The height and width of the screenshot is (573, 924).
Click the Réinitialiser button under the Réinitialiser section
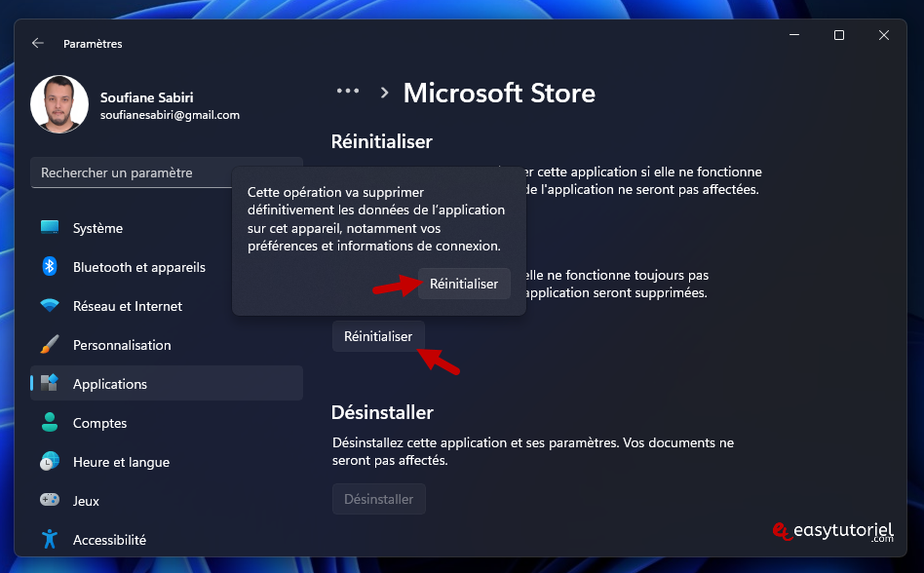coord(378,336)
